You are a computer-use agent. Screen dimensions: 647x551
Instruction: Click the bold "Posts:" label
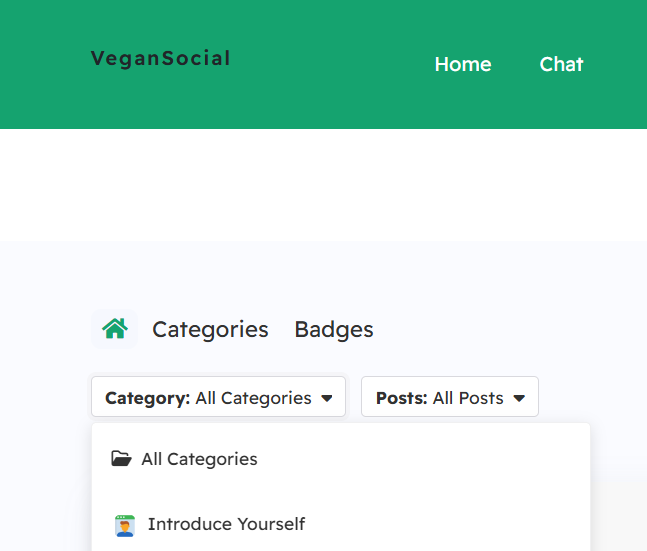401,398
